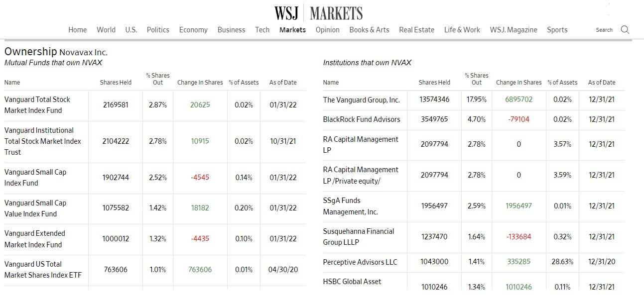Open Vanguard Small Cap Value Index Fund

(x=35, y=208)
